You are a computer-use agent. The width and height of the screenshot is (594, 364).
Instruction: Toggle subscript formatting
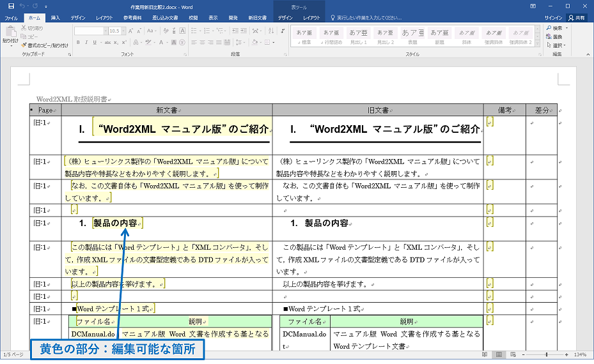coord(116,42)
